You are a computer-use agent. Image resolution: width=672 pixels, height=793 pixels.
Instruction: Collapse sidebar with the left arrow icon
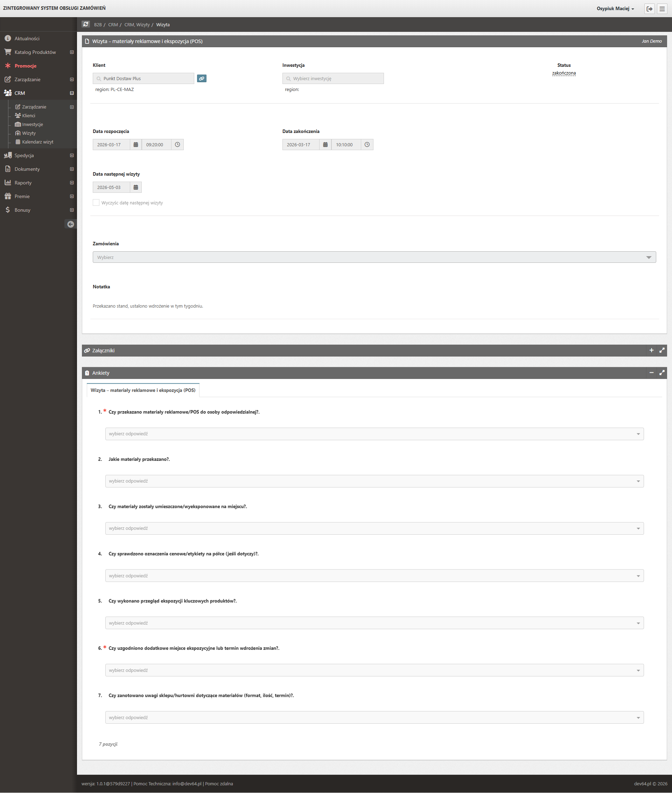(70, 224)
